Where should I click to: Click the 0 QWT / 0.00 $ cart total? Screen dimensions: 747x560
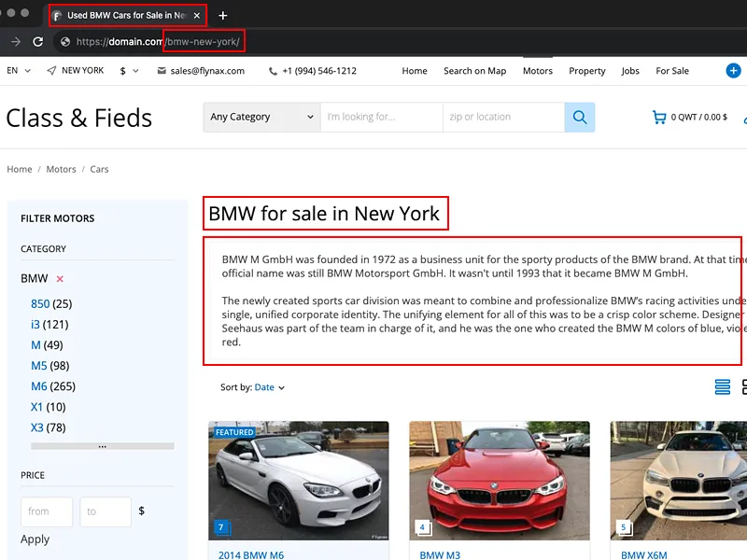click(x=698, y=118)
